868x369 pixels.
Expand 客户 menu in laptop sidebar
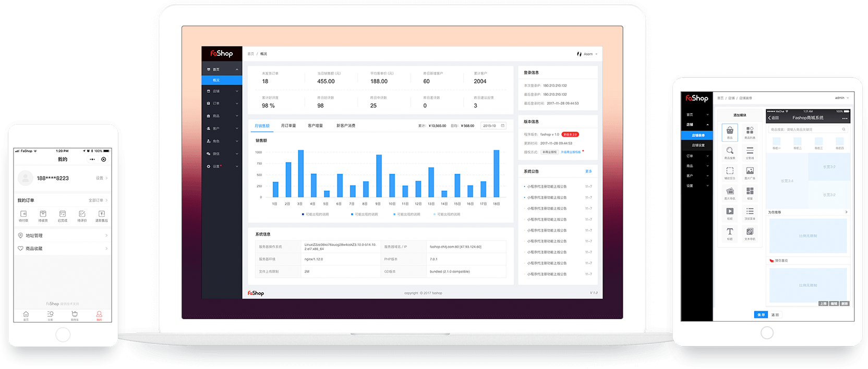point(222,128)
